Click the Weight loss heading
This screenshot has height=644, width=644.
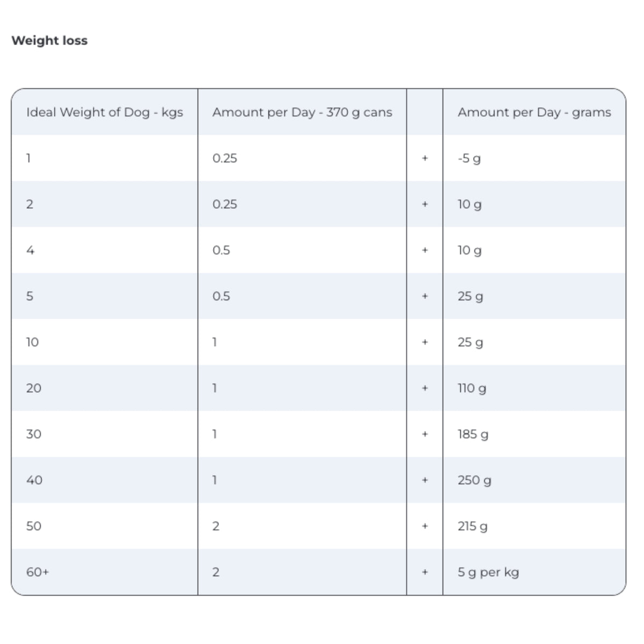(x=49, y=41)
